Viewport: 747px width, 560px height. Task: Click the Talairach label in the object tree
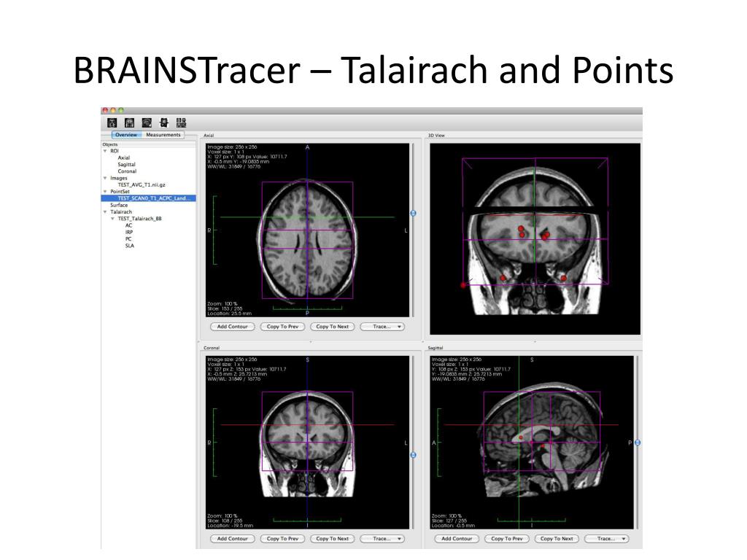pos(121,212)
